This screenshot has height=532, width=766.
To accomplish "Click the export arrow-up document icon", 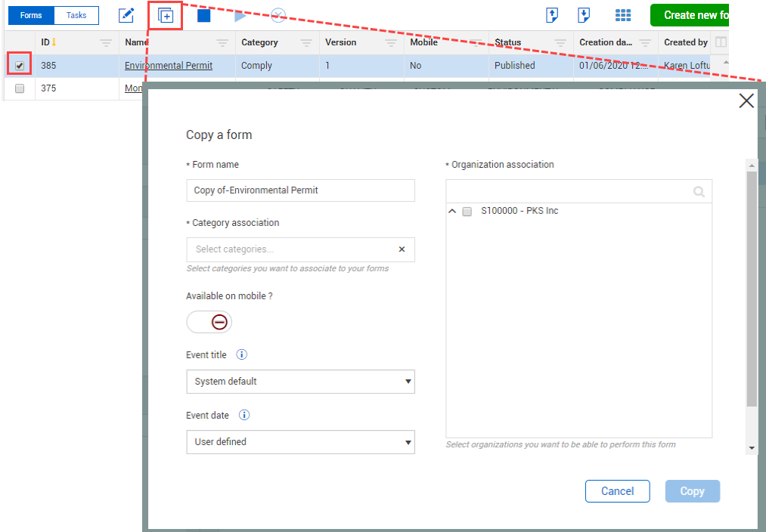I will coord(552,15).
